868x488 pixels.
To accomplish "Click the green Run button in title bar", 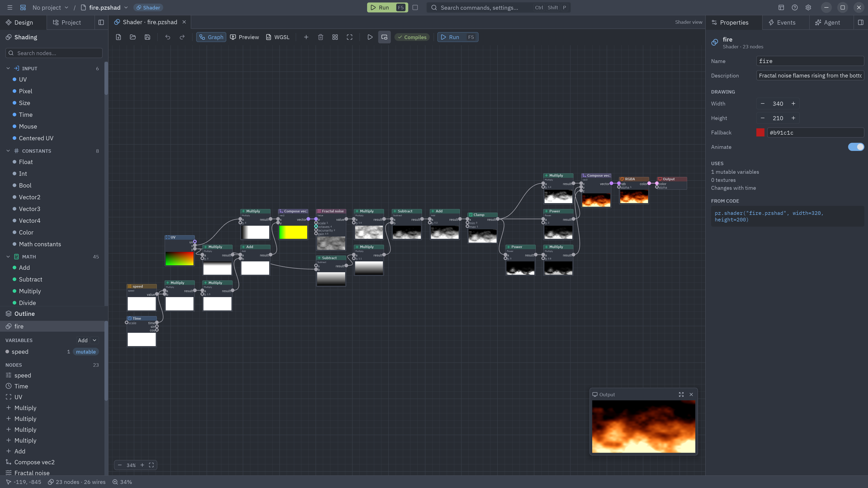I will tap(387, 7).
